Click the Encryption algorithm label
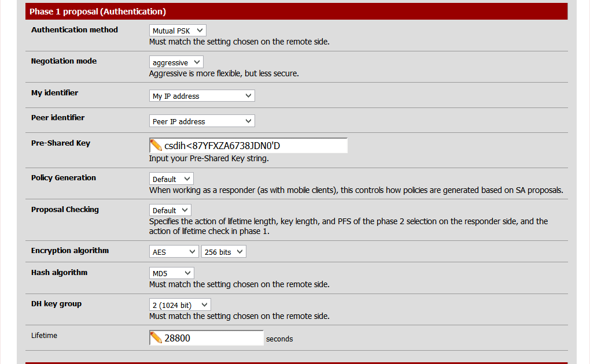 [70, 250]
